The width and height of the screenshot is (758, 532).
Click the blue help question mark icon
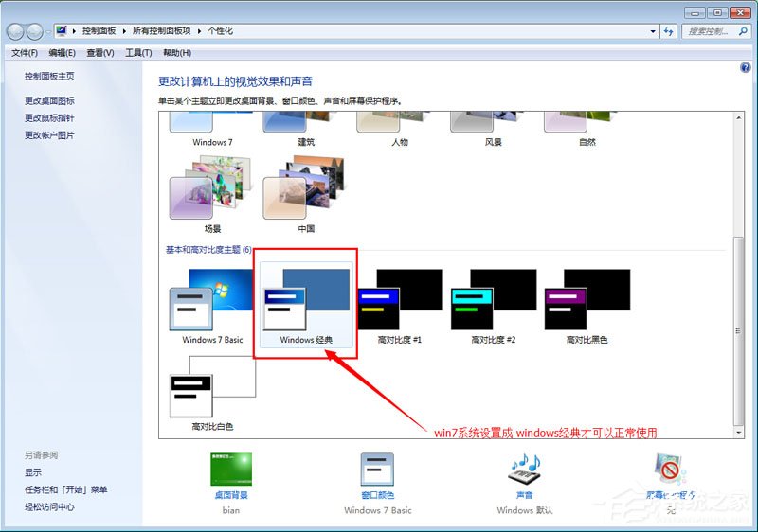pyautogui.click(x=745, y=68)
